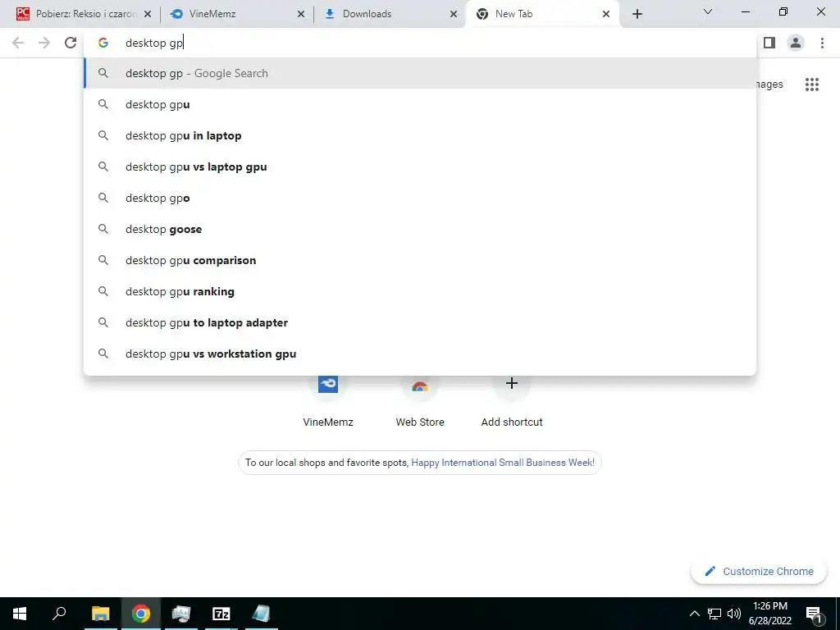This screenshot has height=630, width=840.
Task: Show hidden system tray icons
Action: click(694, 614)
